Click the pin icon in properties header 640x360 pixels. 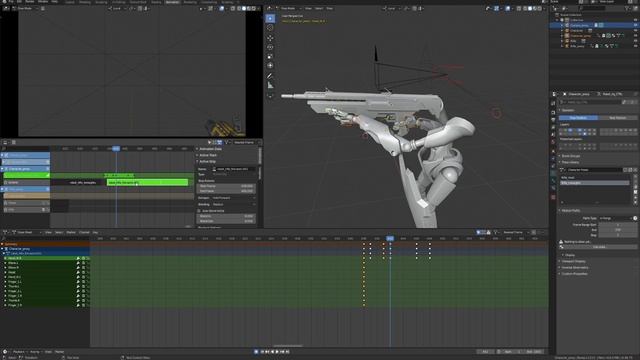[x=636, y=94]
